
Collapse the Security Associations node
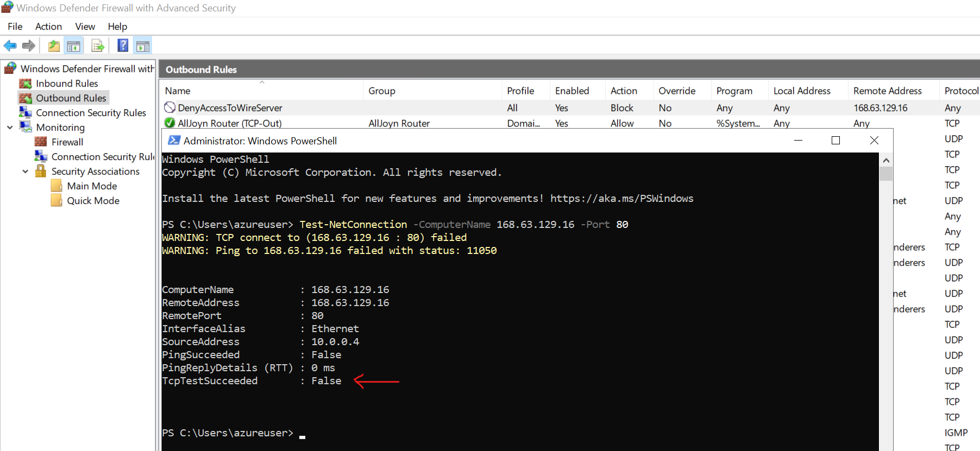pyautogui.click(x=26, y=171)
